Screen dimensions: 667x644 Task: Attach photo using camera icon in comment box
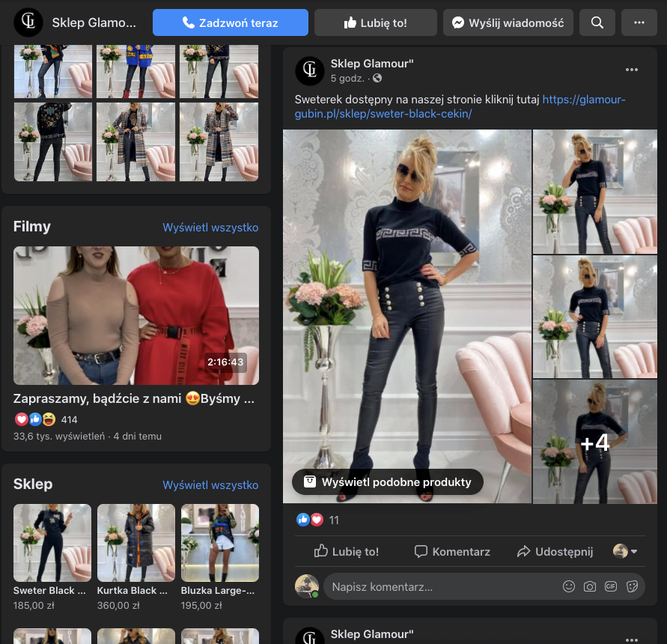(590, 586)
